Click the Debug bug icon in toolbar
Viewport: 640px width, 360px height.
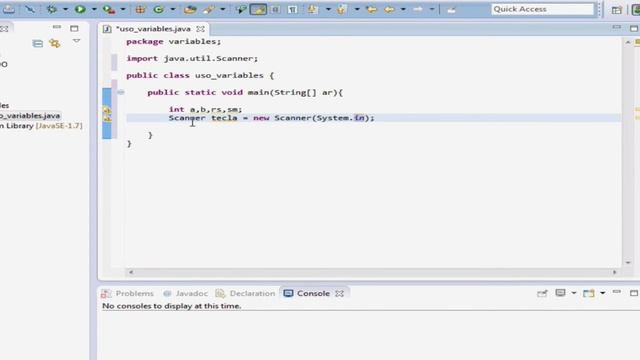point(51,9)
